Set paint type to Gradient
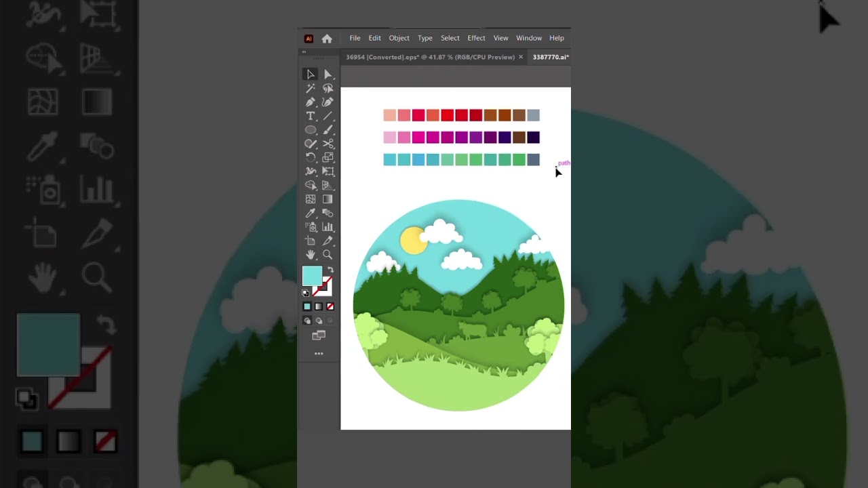 (x=319, y=306)
